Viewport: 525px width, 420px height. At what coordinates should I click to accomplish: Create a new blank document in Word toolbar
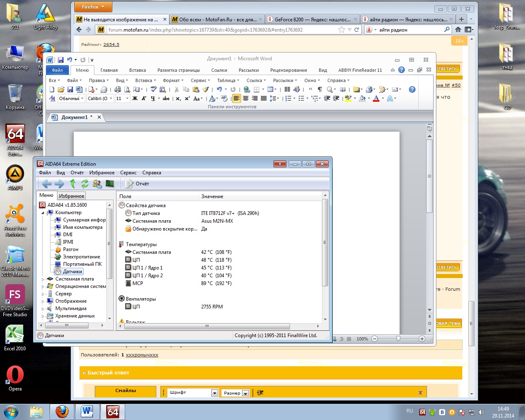[x=52, y=89]
